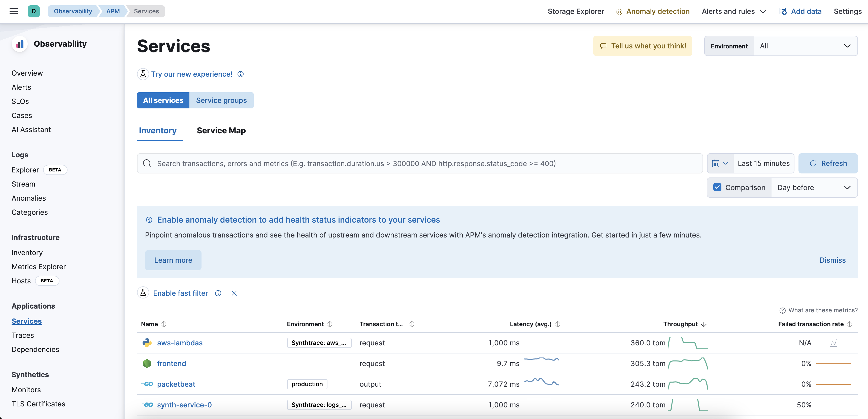This screenshot has width=868, height=419.
Task: Click the production environment badge for packetbeat
Action: 307,384
